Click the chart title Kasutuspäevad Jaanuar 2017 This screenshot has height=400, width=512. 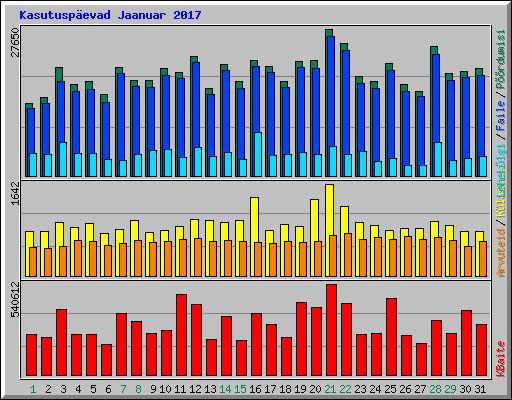click(110, 15)
